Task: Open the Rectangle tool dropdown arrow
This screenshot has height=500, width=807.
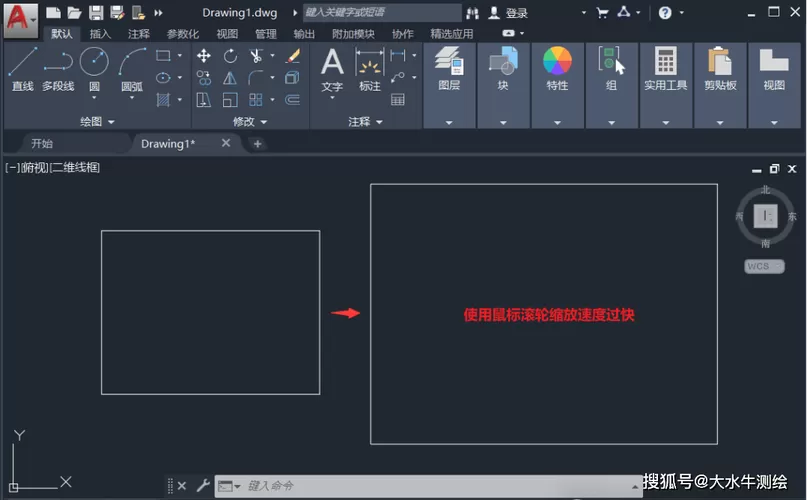Action: (x=180, y=56)
